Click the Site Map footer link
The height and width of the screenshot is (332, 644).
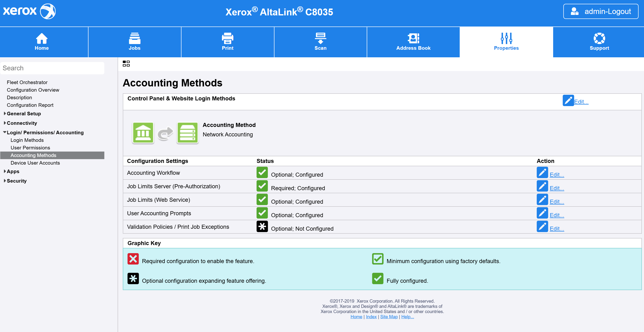pos(389,317)
